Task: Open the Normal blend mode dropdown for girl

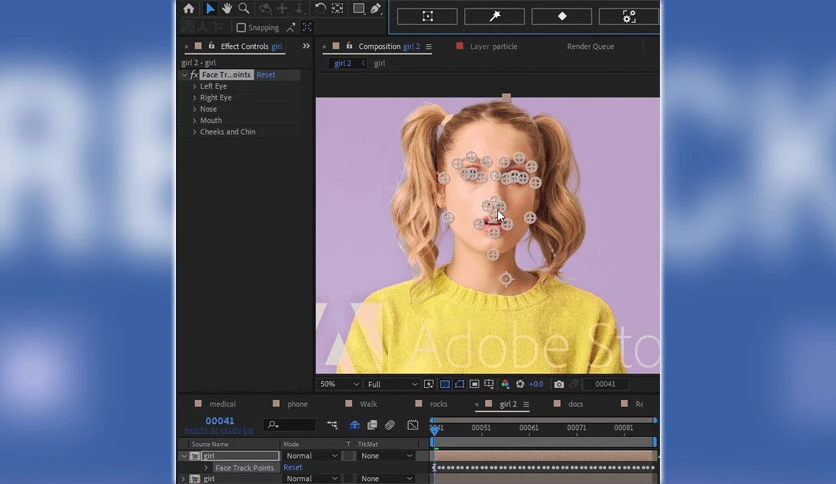Action: 311,456
